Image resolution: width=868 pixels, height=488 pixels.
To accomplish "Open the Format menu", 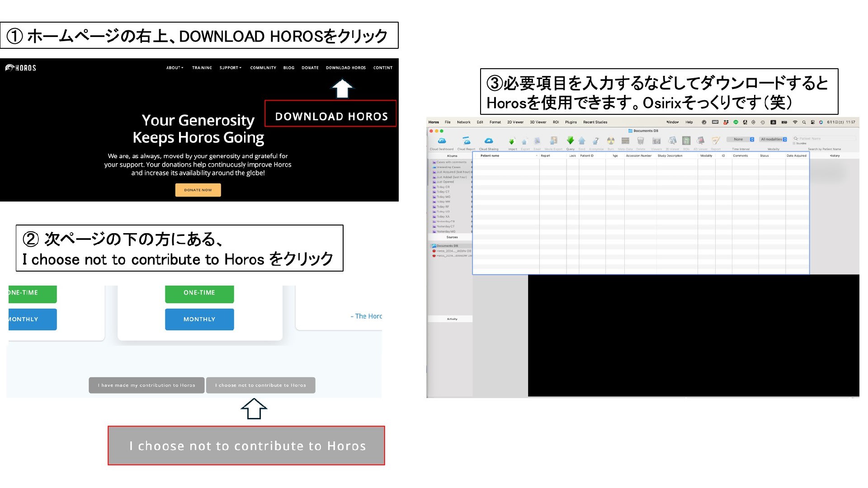I will click(x=495, y=122).
